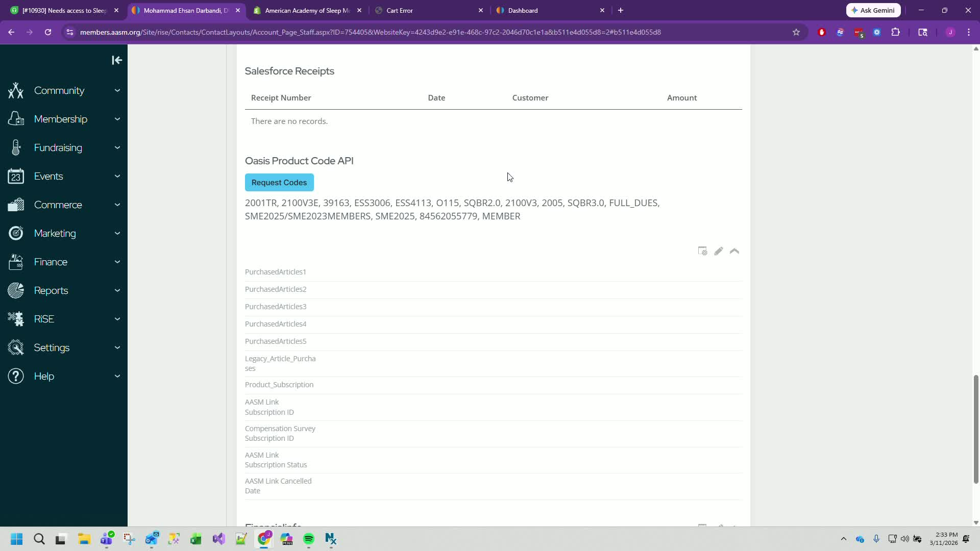Open Spotify from the taskbar

(x=308, y=539)
